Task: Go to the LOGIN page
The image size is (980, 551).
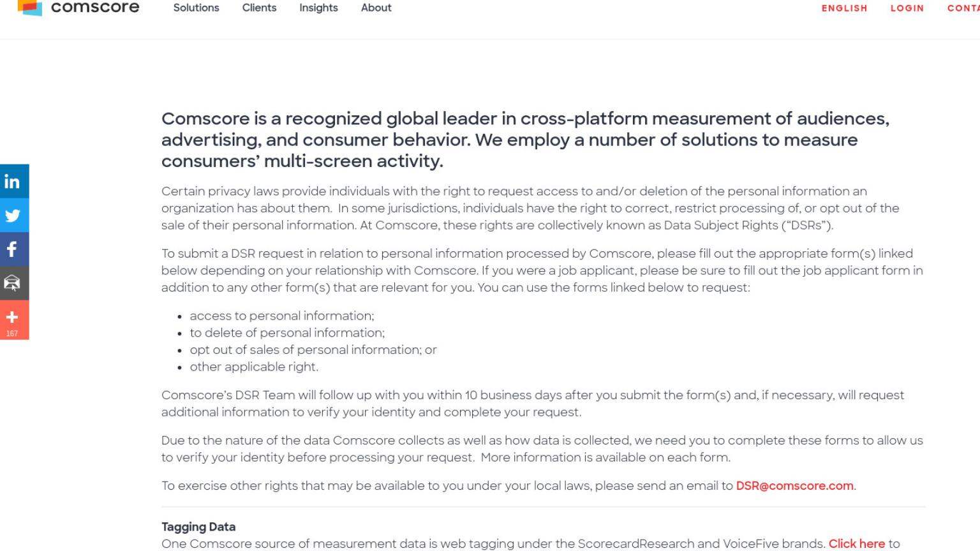Action: pos(907,8)
